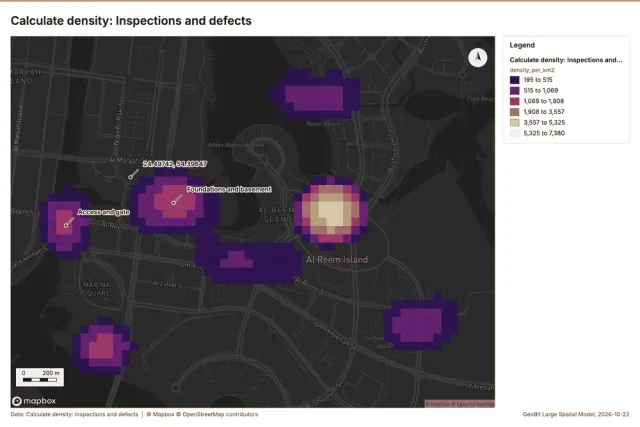
Task: Click the 'Reem Beach' map label
Action: [323, 124]
